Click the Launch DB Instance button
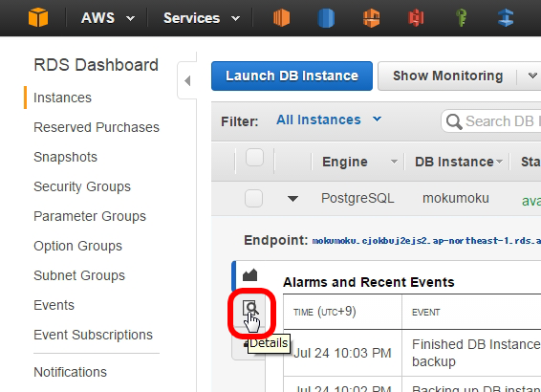The width and height of the screenshot is (541, 392). click(292, 76)
